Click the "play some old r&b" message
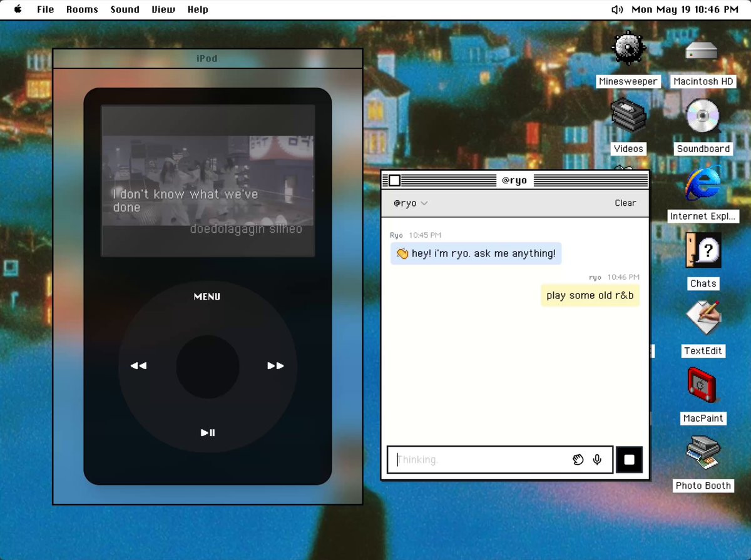The height and width of the screenshot is (560, 751). click(x=590, y=295)
